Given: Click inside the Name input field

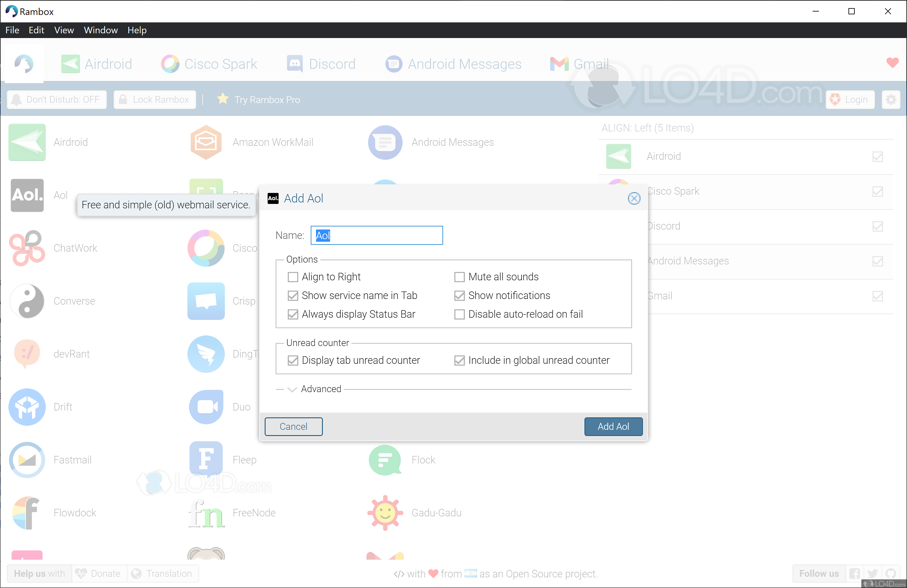Looking at the screenshot, I should (x=376, y=235).
